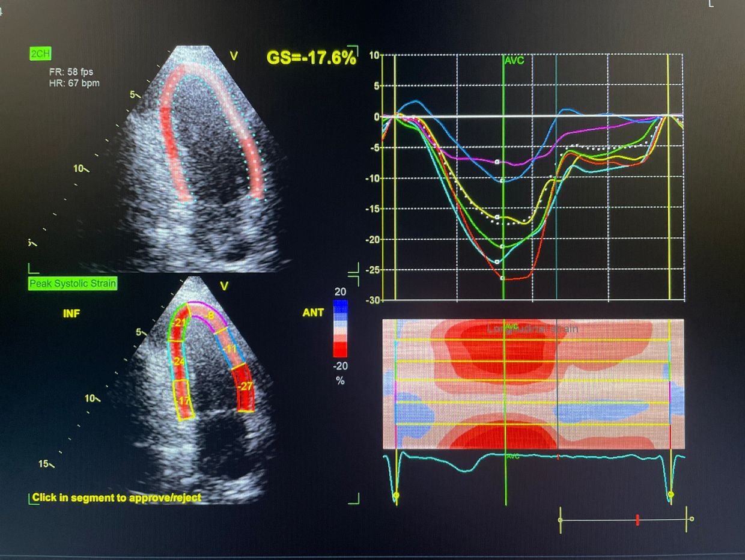Select the basal anterior segment labeled -27
The width and height of the screenshot is (745, 560).
pyautogui.click(x=245, y=386)
